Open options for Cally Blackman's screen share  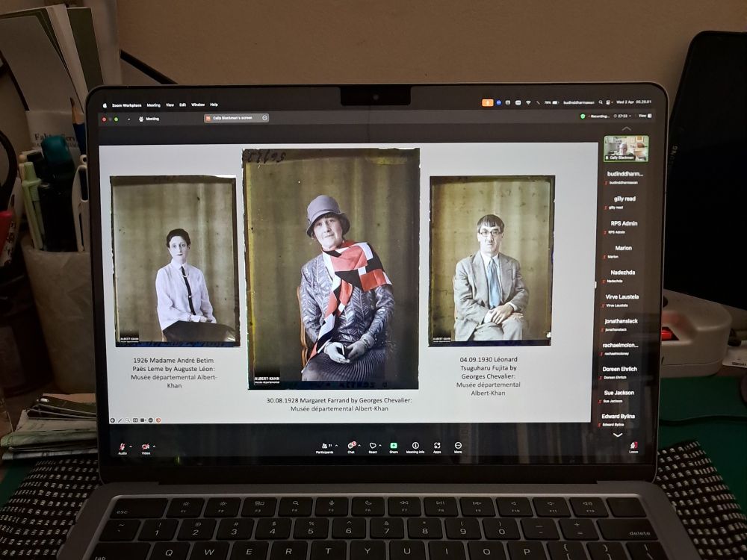click(265, 118)
